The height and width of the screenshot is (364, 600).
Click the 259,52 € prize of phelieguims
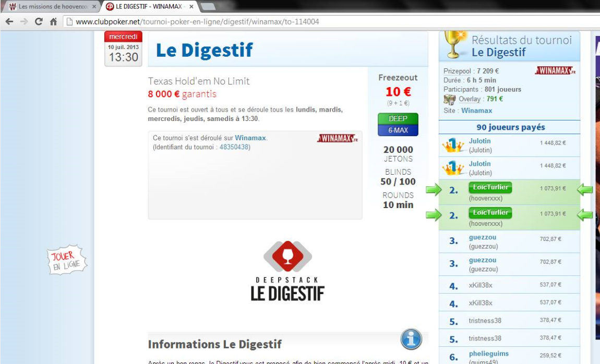pyautogui.click(x=550, y=356)
